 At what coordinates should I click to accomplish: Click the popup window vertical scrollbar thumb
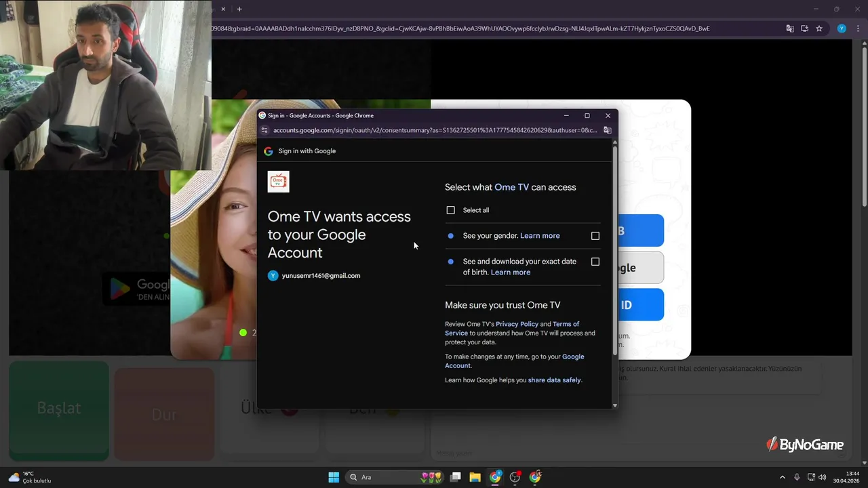point(615,249)
